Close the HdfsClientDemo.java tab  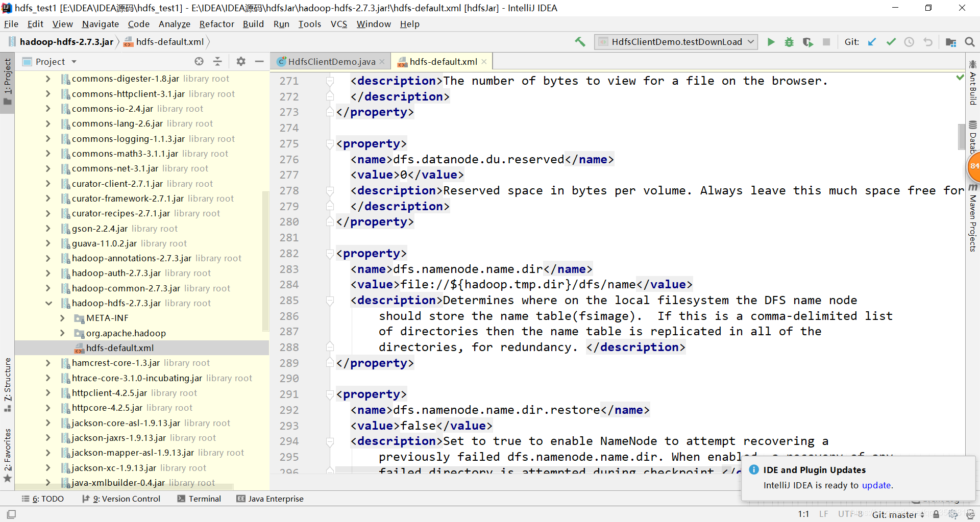pos(382,62)
